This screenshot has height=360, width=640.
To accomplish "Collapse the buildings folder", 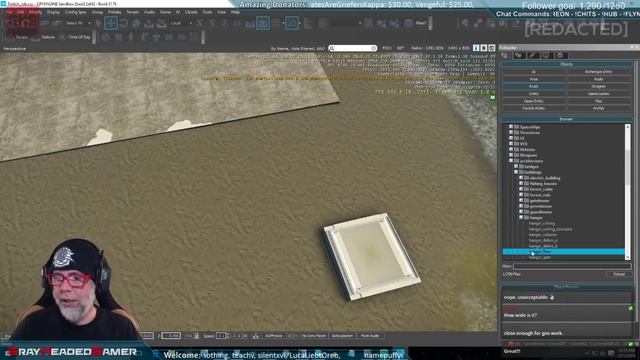I will coord(516,172).
